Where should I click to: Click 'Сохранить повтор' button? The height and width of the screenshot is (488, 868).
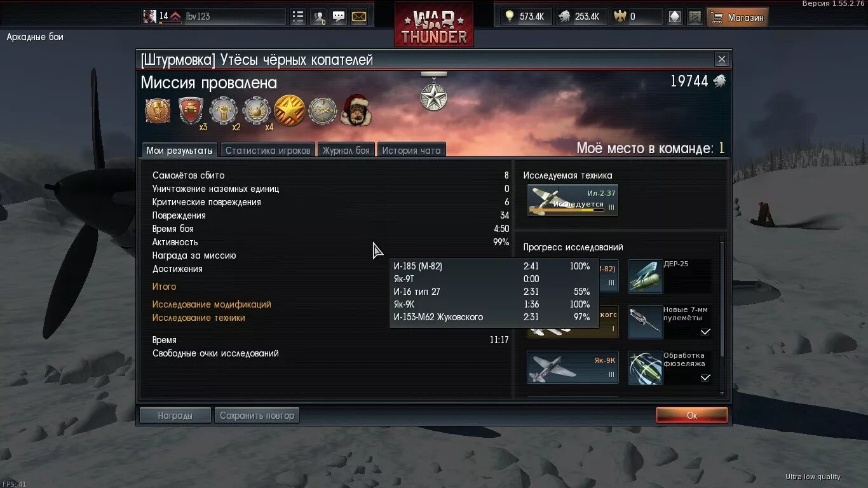coord(257,416)
